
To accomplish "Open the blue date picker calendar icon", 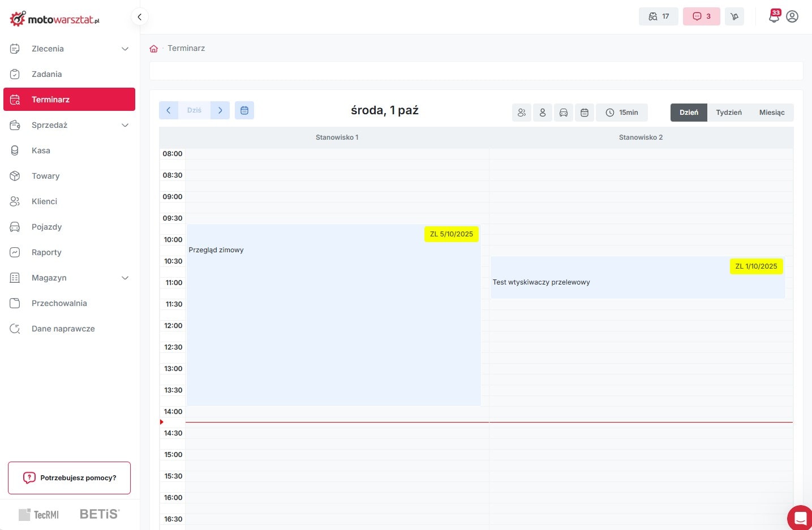I will click(244, 110).
